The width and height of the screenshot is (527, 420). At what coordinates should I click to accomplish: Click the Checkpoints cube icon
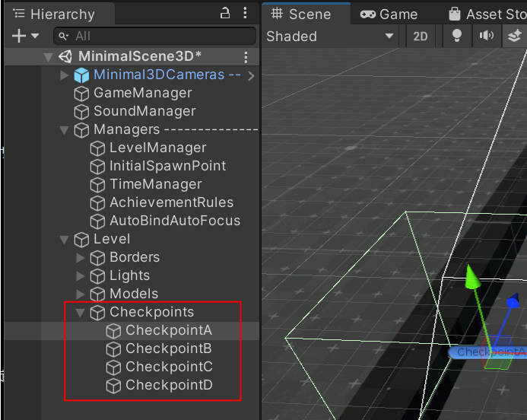[97, 313]
